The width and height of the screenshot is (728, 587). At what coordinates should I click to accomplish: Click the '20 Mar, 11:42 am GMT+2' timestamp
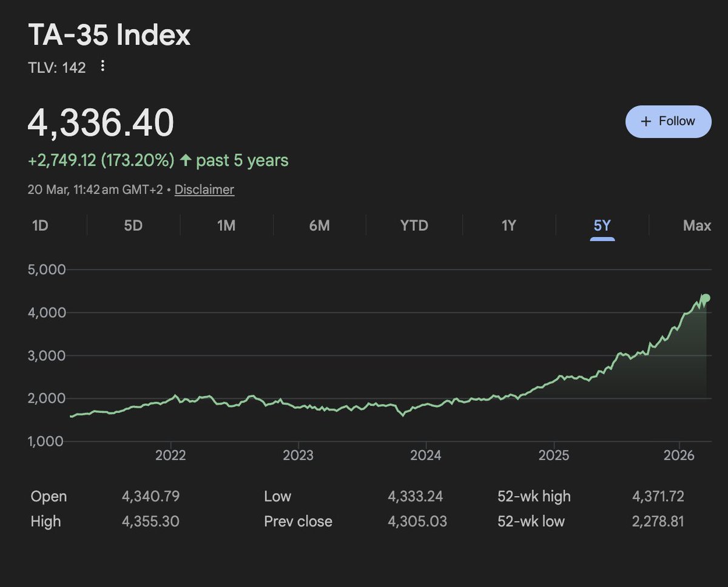pos(95,189)
